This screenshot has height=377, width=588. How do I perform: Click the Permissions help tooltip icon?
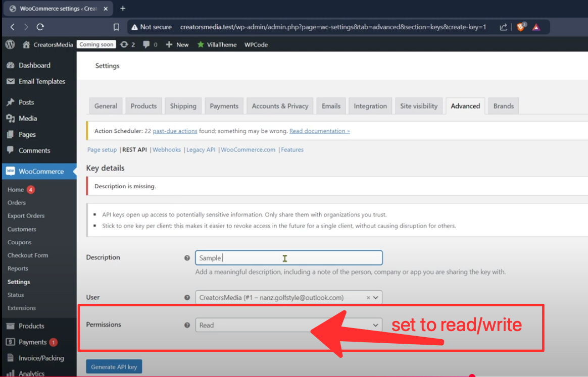pos(187,326)
